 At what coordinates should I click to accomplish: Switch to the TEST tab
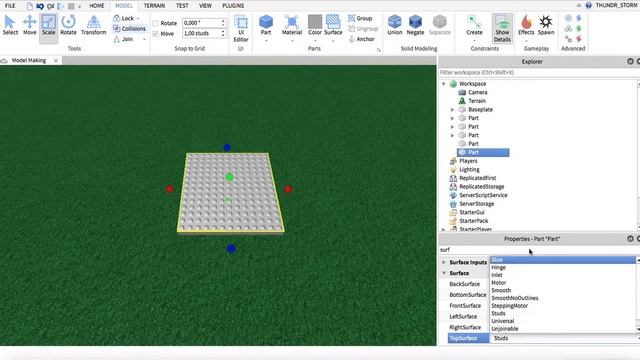click(x=182, y=6)
